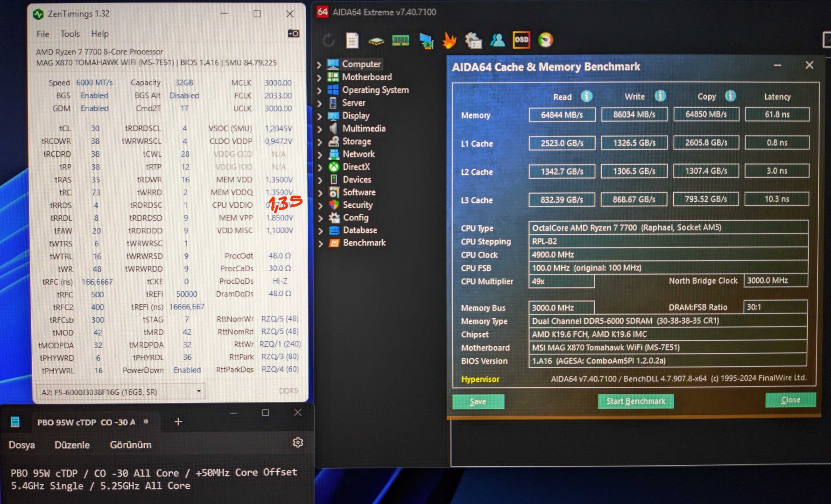Click the user silhouette toolbar icon

(x=498, y=41)
